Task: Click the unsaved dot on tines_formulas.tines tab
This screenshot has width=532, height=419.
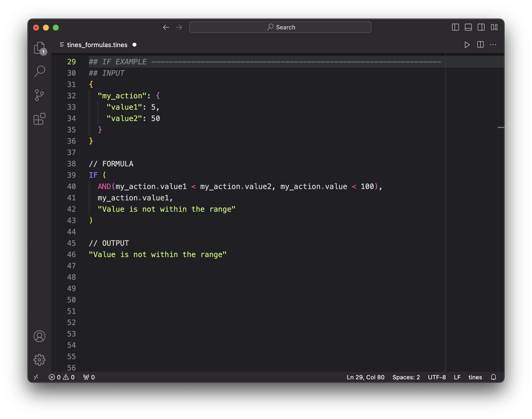Action: click(134, 45)
